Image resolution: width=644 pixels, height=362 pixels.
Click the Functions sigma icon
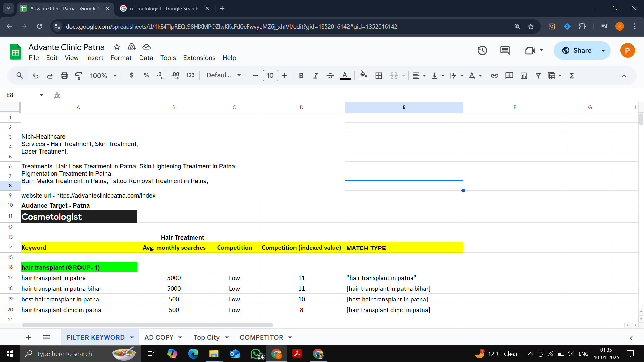pyautogui.click(x=572, y=76)
